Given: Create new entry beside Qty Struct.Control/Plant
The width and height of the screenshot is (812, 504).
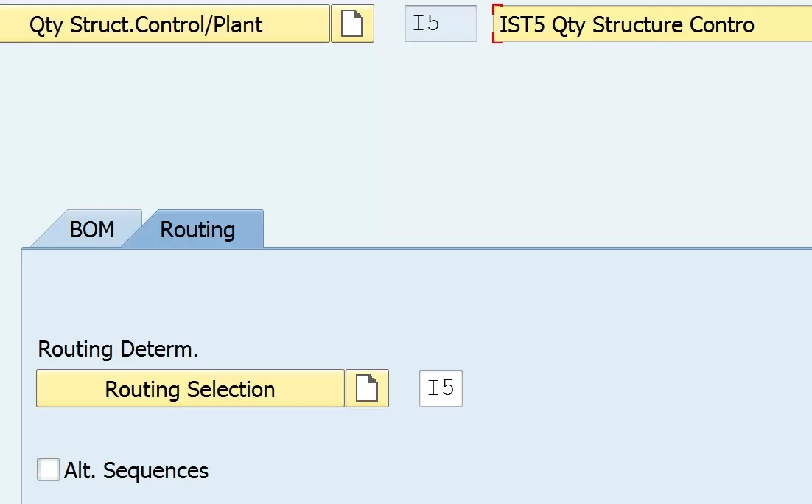Looking at the screenshot, I should pos(352,24).
